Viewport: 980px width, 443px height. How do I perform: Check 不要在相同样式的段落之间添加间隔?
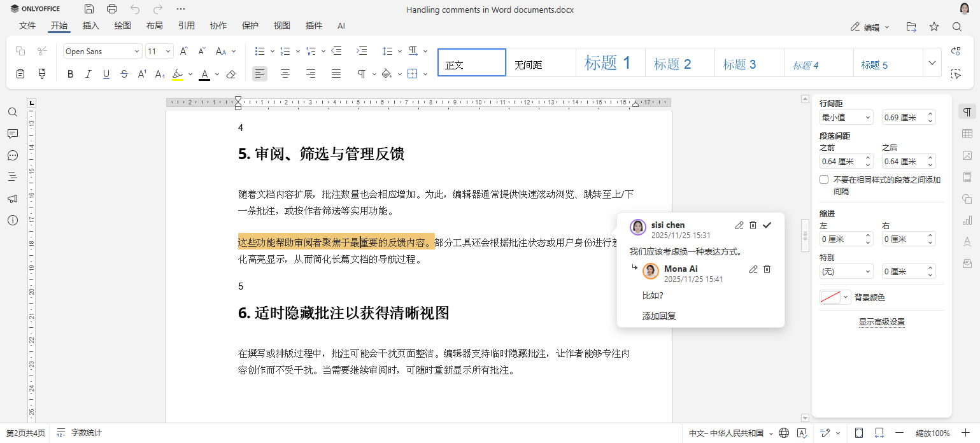coord(825,179)
